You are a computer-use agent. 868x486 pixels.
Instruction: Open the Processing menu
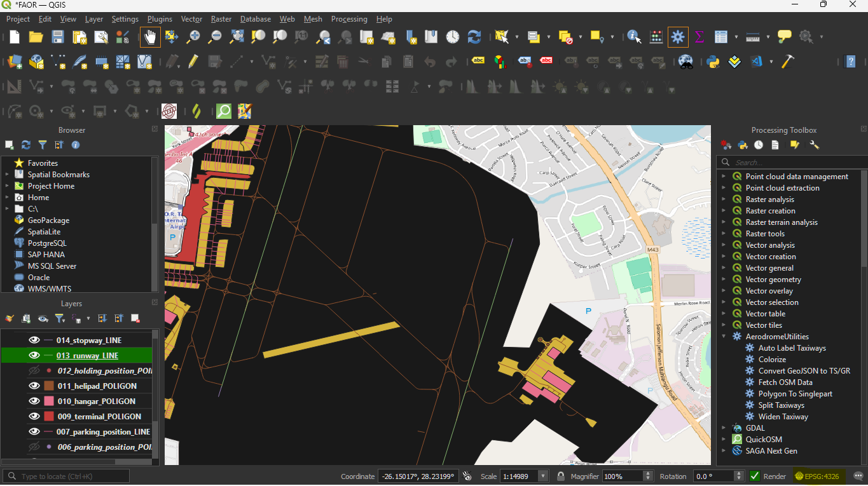tap(349, 19)
